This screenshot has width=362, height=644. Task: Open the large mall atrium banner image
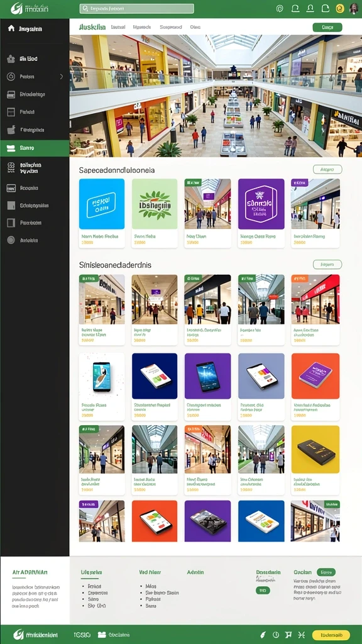tap(216, 96)
